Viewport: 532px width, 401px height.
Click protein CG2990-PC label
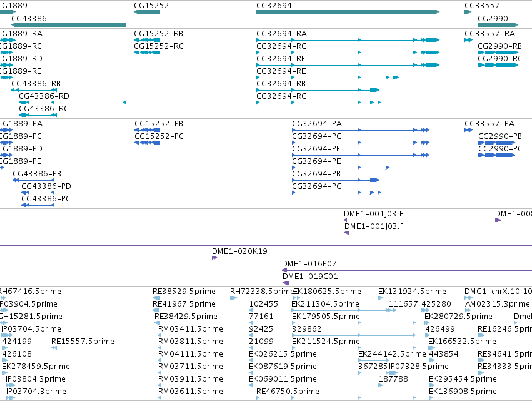pos(500,149)
